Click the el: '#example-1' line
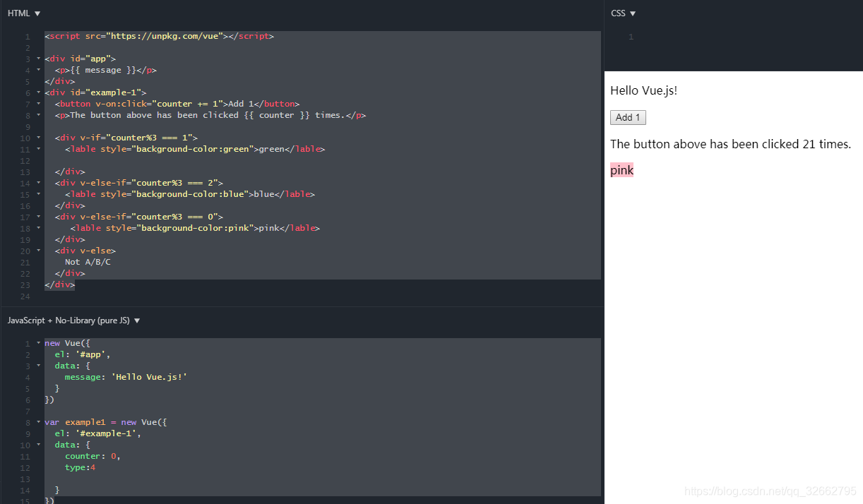This screenshot has height=504, width=863. pyautogui.click(x=97, y=433)
